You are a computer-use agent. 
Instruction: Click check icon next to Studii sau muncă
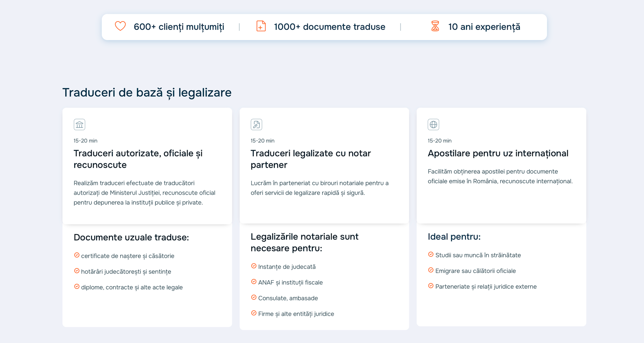coord(431,254)
